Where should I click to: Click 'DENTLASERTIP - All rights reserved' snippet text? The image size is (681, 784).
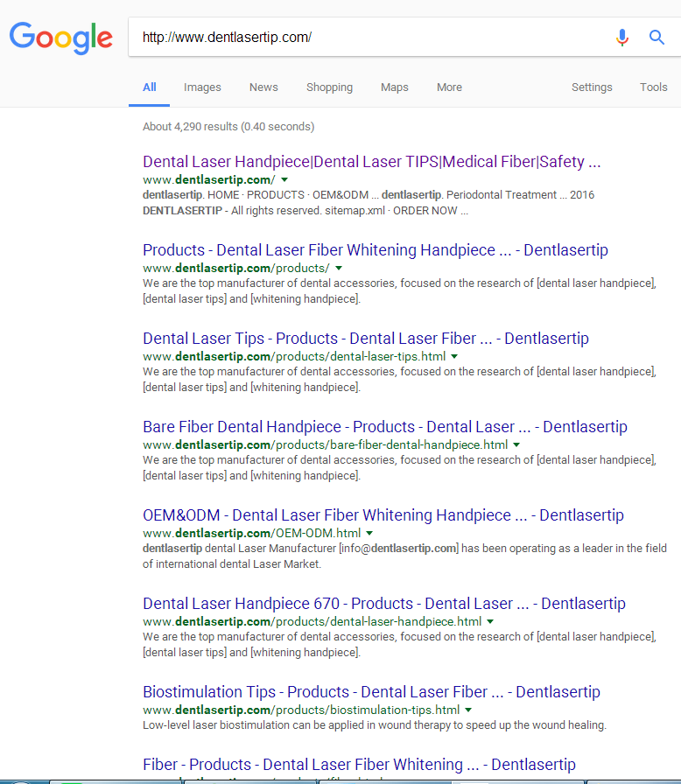[x=232, y=211]
